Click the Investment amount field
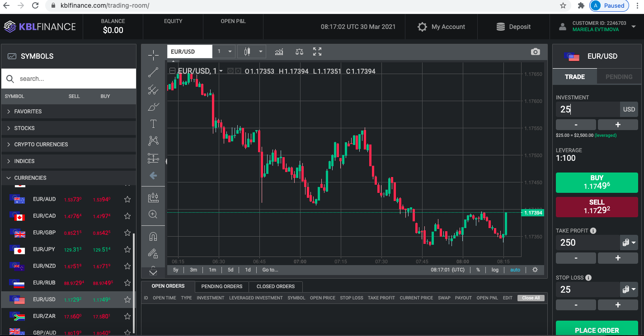This screenshot has height=336, width=644. pyautogui.click(x=588, y=109)
